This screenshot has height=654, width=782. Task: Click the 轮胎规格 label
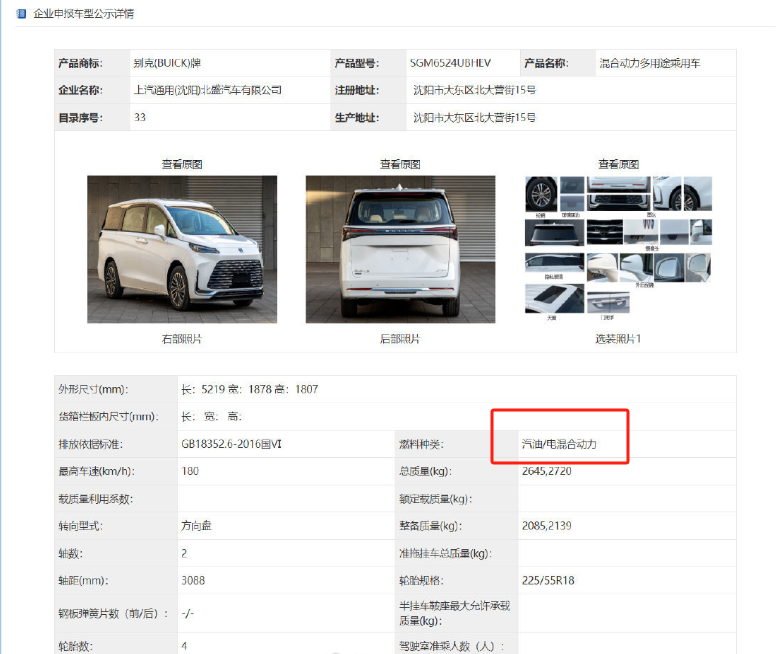click(x=421, y=580)
